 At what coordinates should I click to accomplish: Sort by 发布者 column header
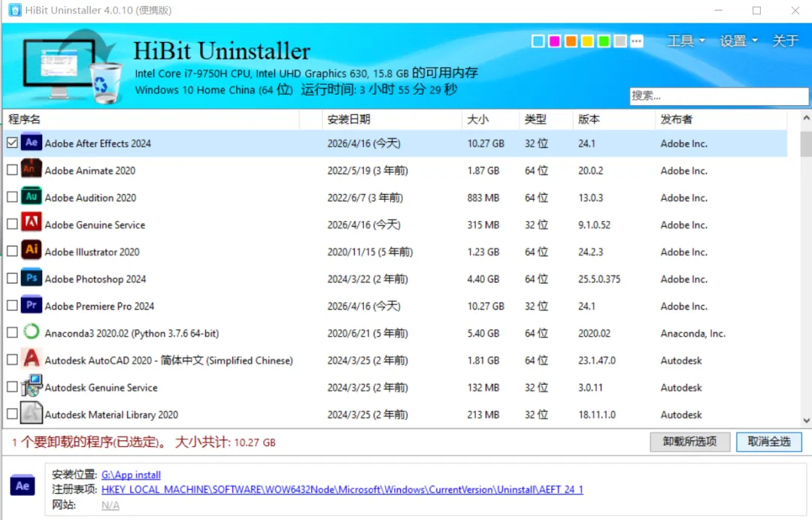point(721,119)
